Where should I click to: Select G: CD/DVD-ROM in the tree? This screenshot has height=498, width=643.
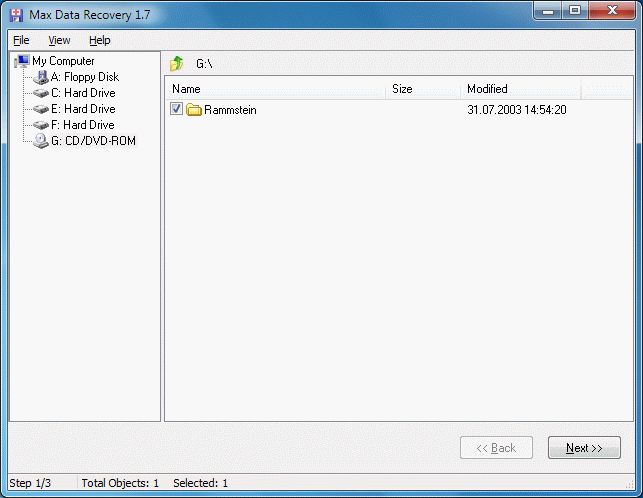pos(93,141)
